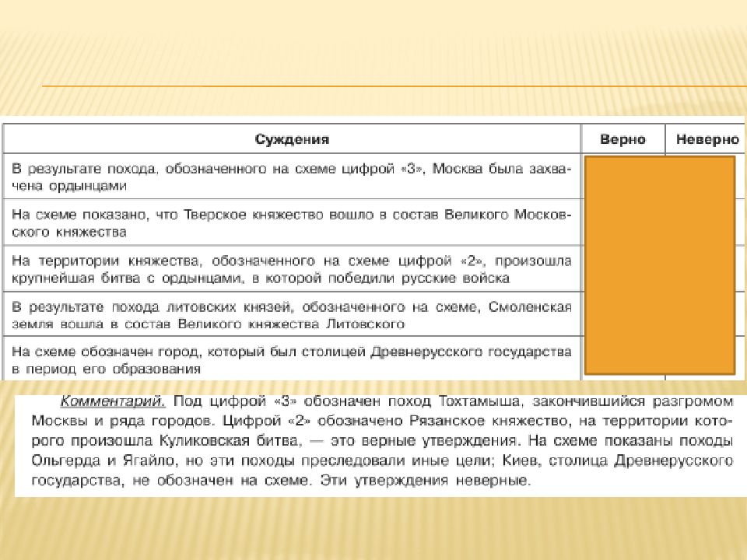Select the statement about Смоленская земля
Screen dimensions: 747x560
click(x=291, y=315)
